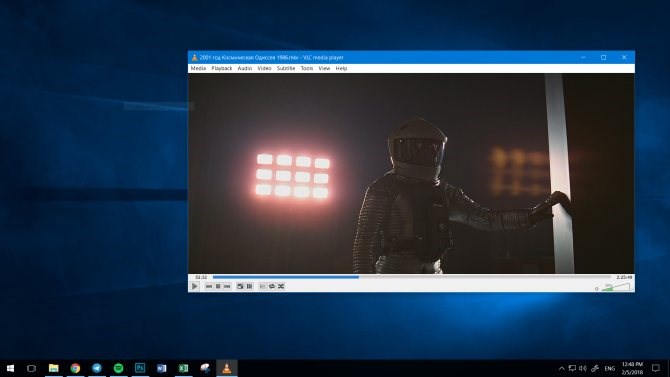
Task: Adjust the VLC volume slider
Action: [x=616, y=287]
